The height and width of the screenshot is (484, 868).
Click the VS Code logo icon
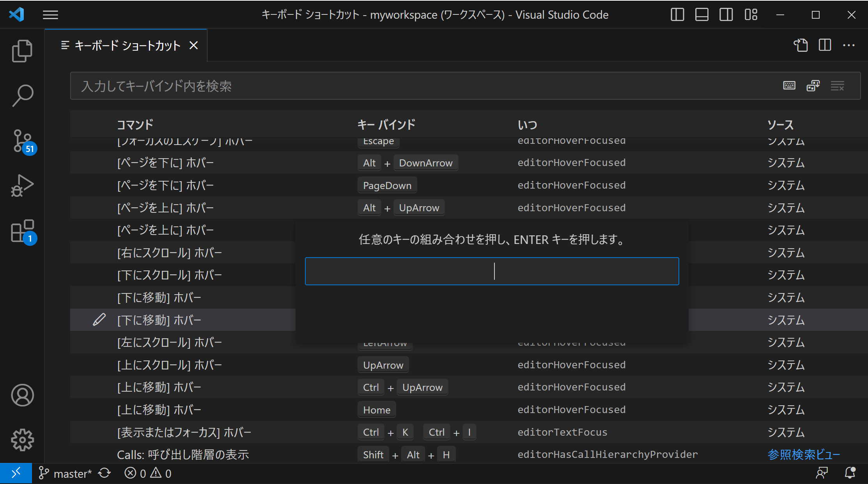(x=16, y=15)
